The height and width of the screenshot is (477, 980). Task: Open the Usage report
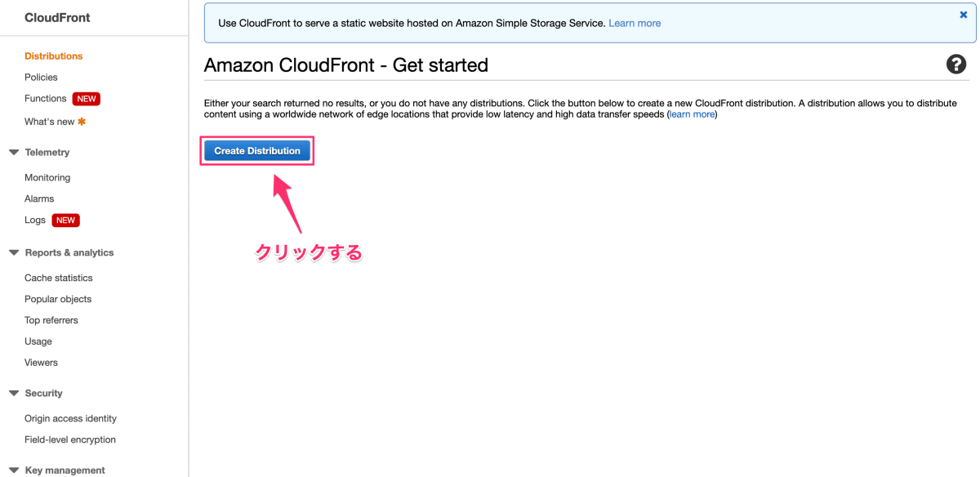click(38, 341)
